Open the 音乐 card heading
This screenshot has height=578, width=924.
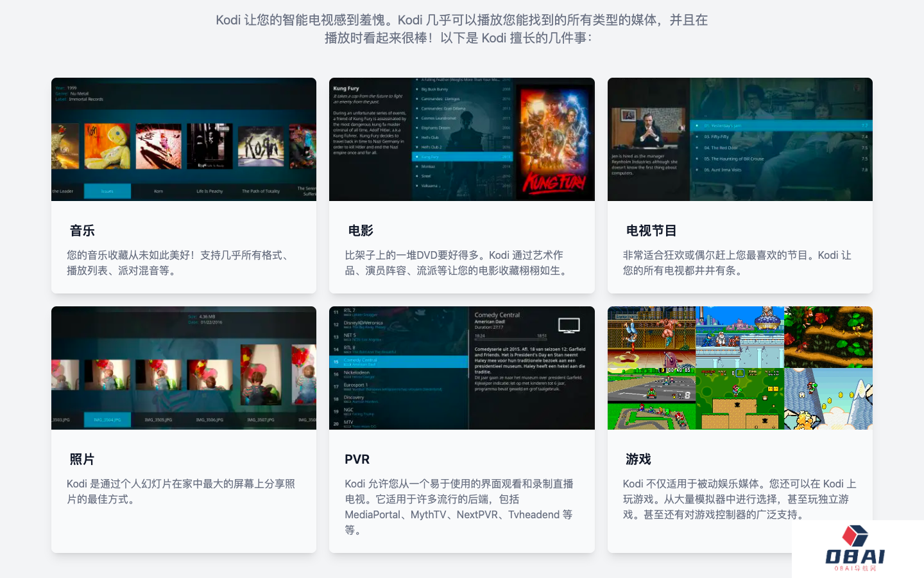82,231
